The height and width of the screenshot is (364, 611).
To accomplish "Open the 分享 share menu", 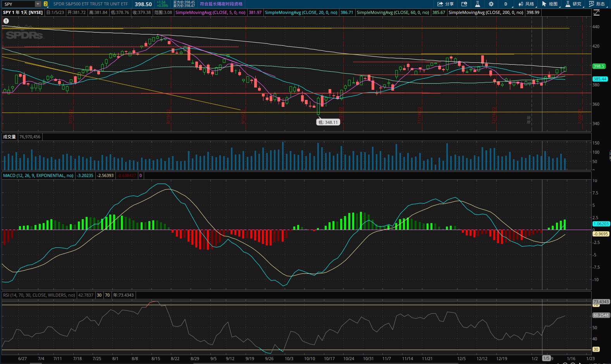I will point(446,4).
